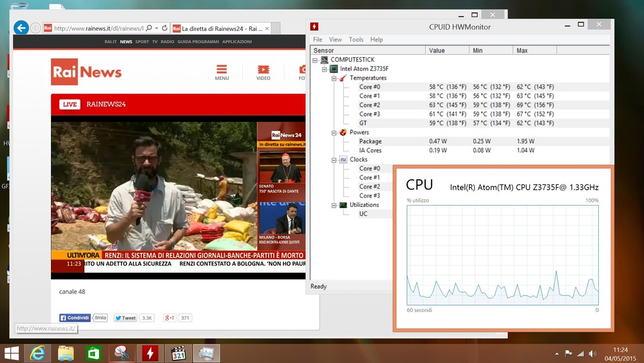
Task: Open Tools menu in HWMonitor
Action: coord(356,39)
